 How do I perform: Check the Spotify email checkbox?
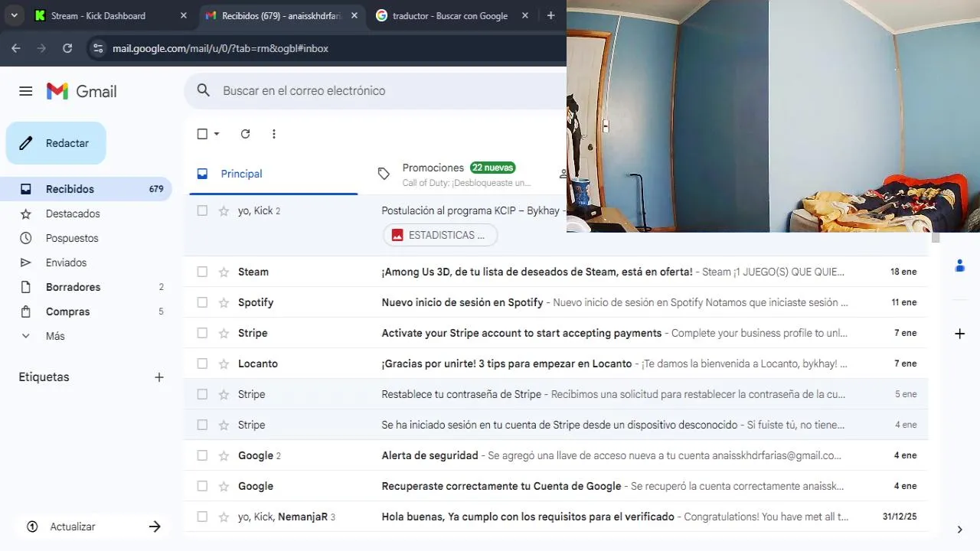202,302
